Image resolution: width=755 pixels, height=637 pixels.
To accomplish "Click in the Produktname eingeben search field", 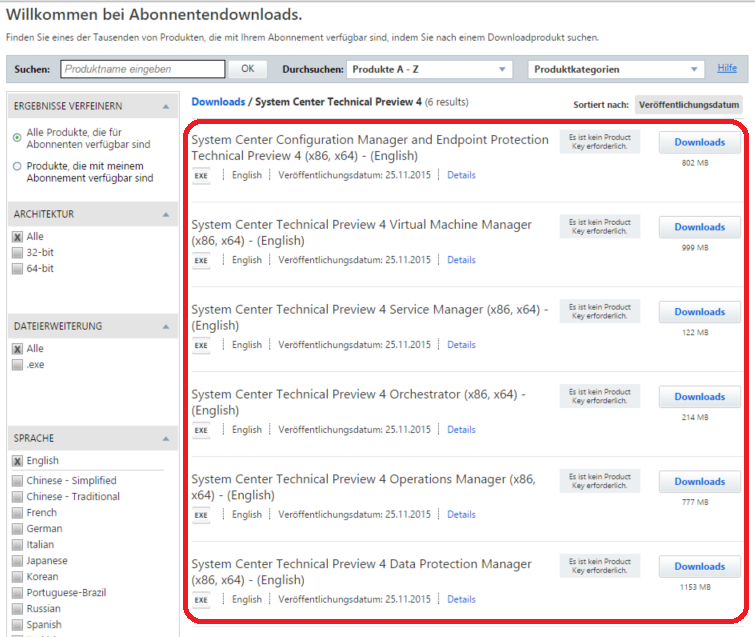I will tap(143, 69).
